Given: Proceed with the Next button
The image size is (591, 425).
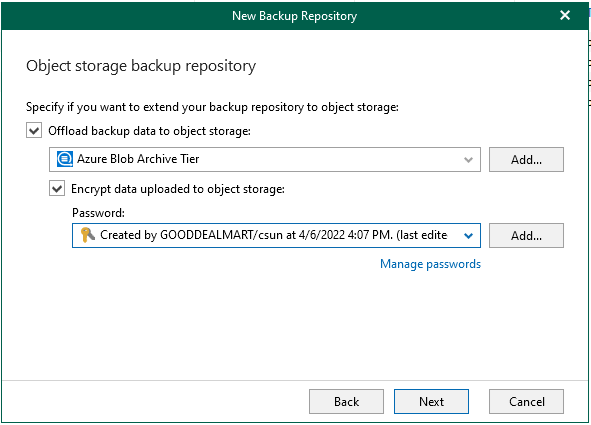Looking at the screenshot, I should pyautogui.click(x=432, y=402).
